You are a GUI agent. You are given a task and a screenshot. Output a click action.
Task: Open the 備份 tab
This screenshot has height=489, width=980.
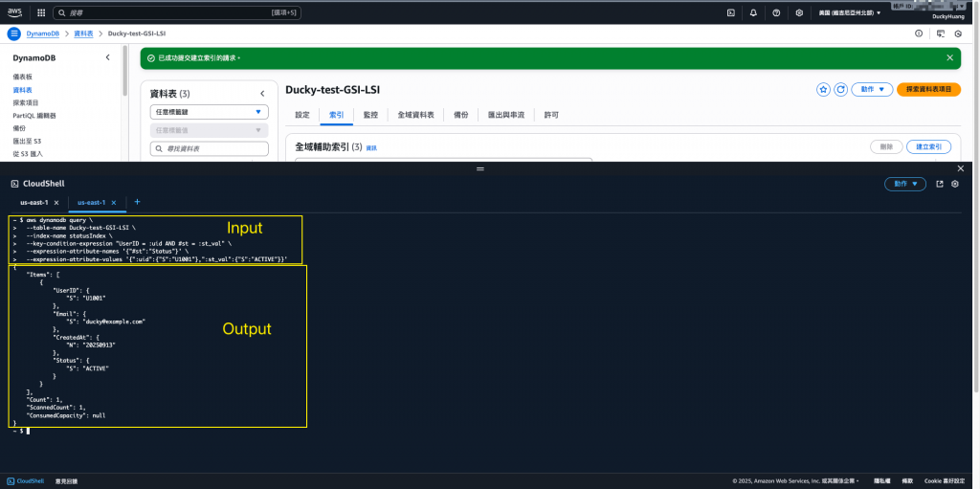(x=460, y=115)
